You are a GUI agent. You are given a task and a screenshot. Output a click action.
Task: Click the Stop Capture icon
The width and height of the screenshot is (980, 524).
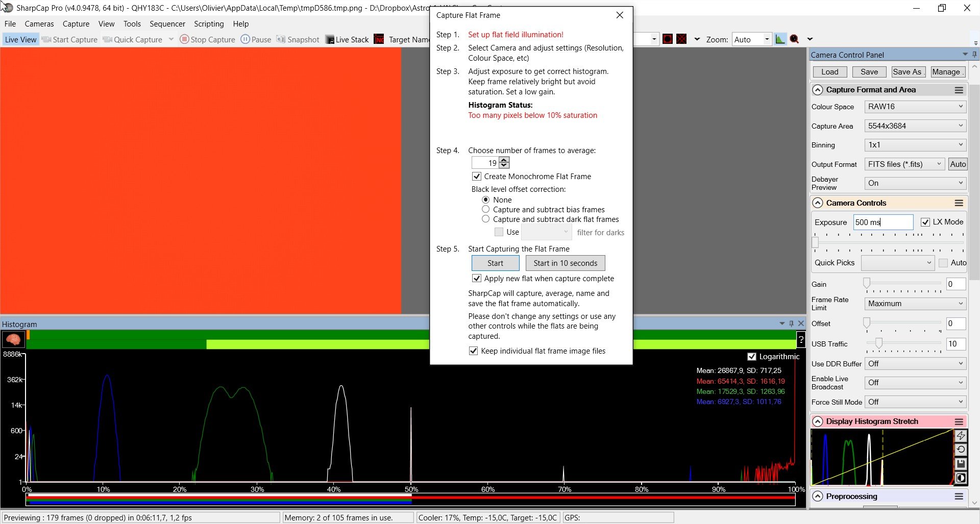[184, 39]
